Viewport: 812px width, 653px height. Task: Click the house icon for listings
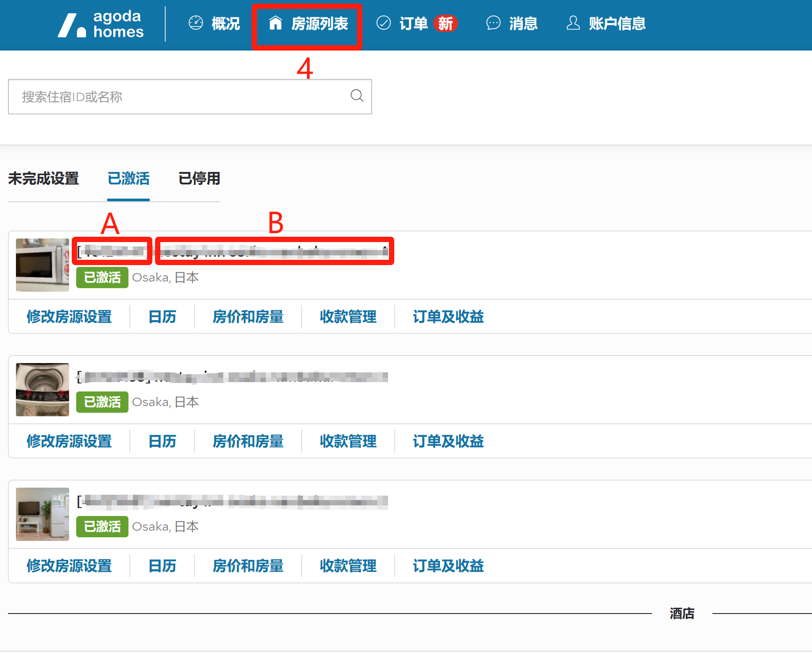276,23
